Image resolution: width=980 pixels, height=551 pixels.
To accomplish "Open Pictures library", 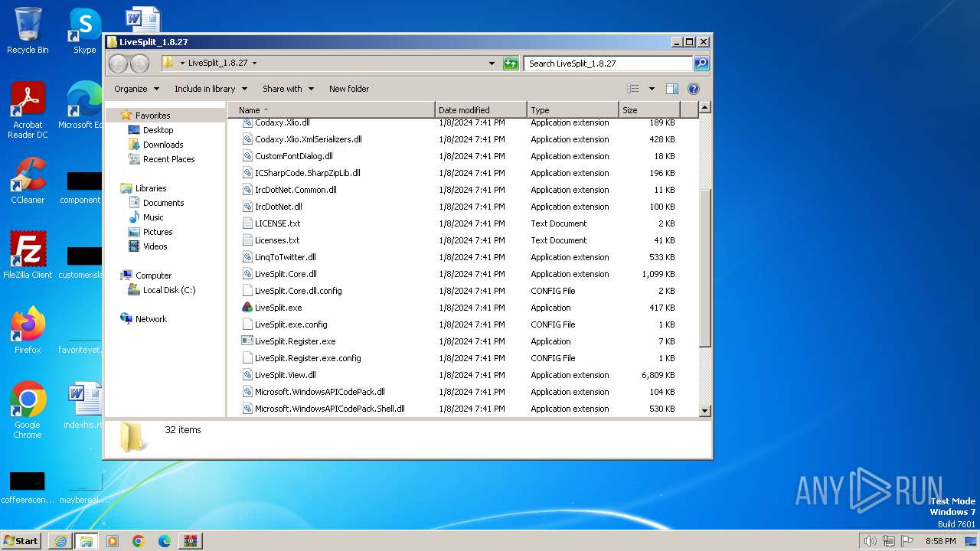I will (158, 232).
